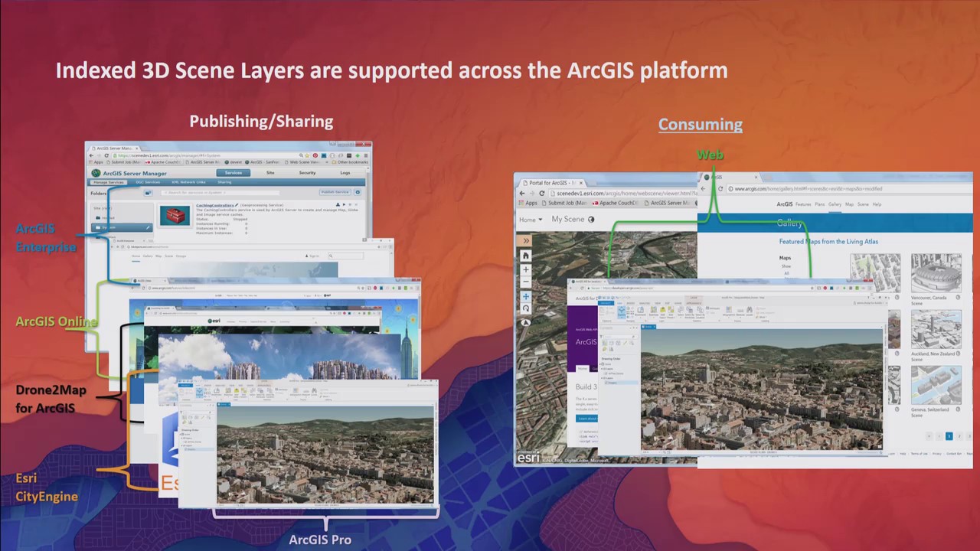The width and height of the screenshot is (980, 551).
Task: Click the info icon beside Geneva, Switzerland Scene
Action: 958,409
